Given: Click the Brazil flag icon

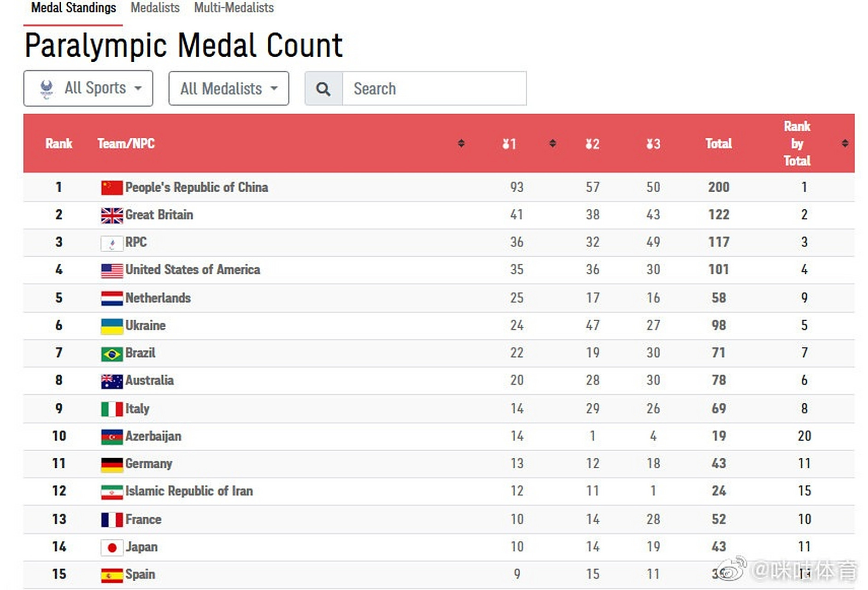Looking at the screenshot, I should click(x=111, y=354).
